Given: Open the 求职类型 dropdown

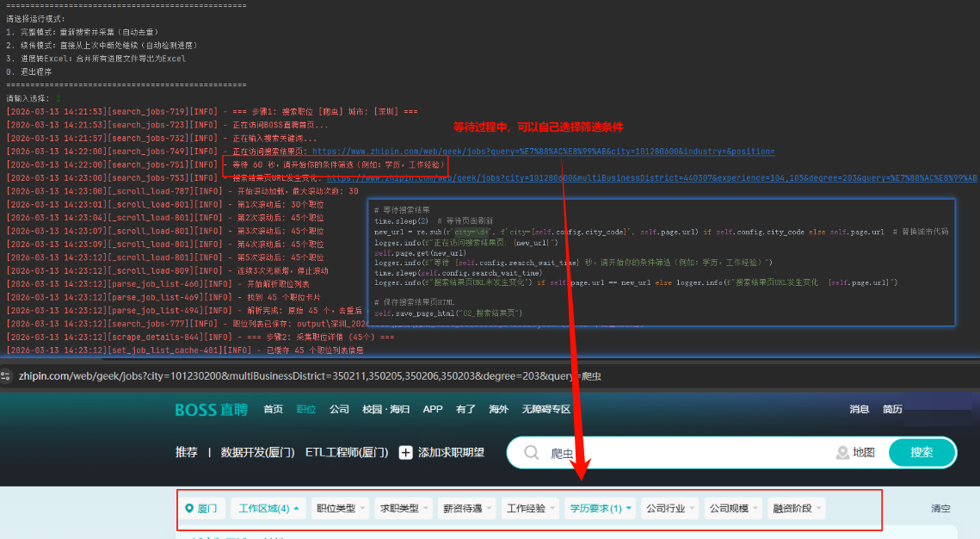Looking at the screenshot, I should (x=404, y=508).
